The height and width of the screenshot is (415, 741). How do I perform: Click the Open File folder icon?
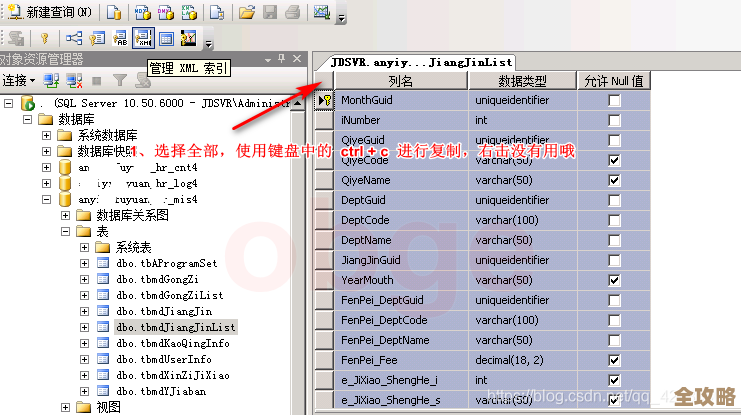tap(246, 12)
